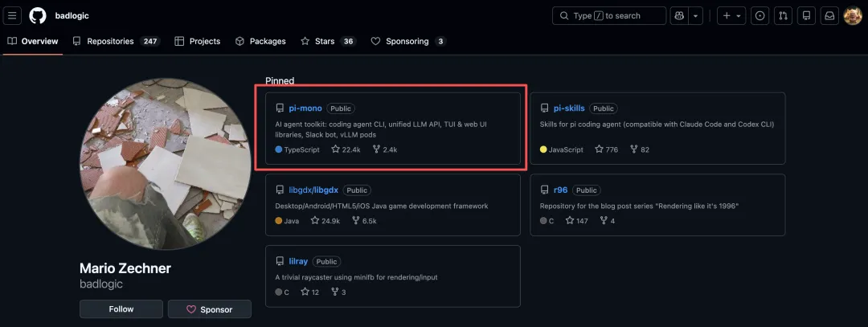Open the Repositories icon in header
This screenshot has height=327, width=868.
tap(806, 15)
